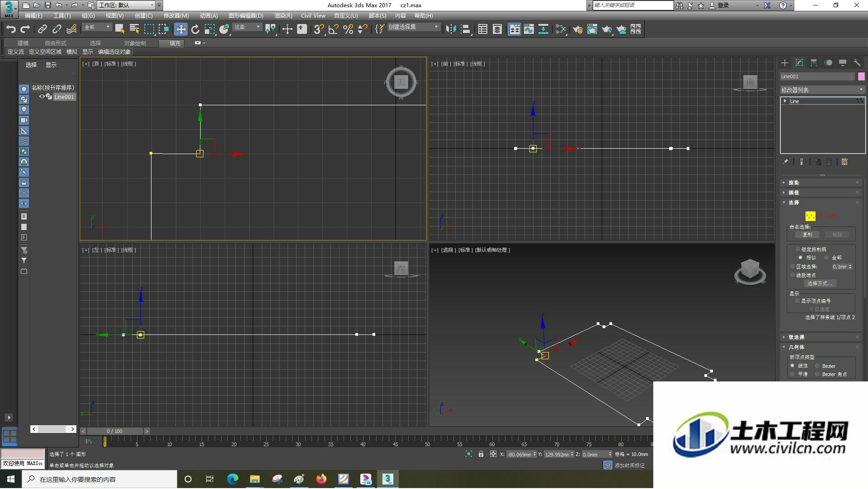The width and height of the screenshot is (868, 489).
Task: Click the Redo arrow in main toolbar
Action: 26,29
